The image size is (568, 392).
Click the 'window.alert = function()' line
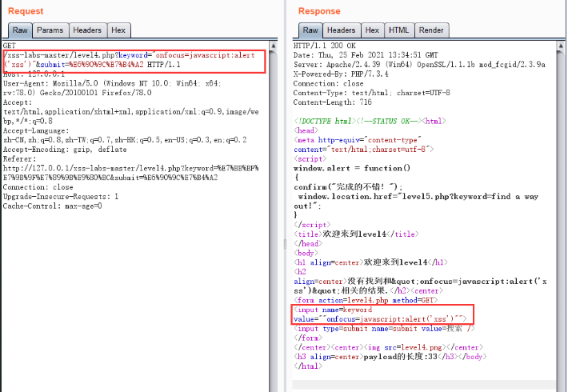point(352,168)
